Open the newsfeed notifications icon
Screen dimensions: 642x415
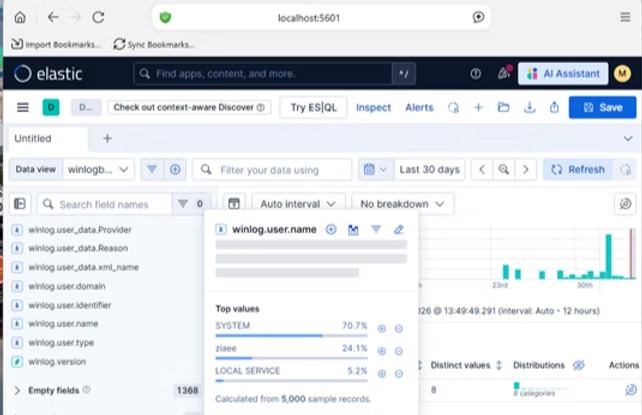coord(504,74)
